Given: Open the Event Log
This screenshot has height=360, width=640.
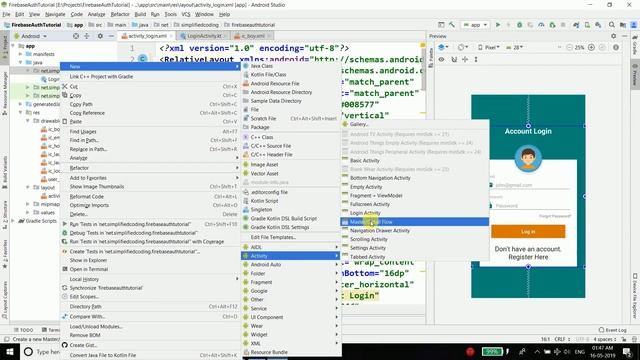Looking at the screenshot, I should pyautogui.click(x=613, y=330).
